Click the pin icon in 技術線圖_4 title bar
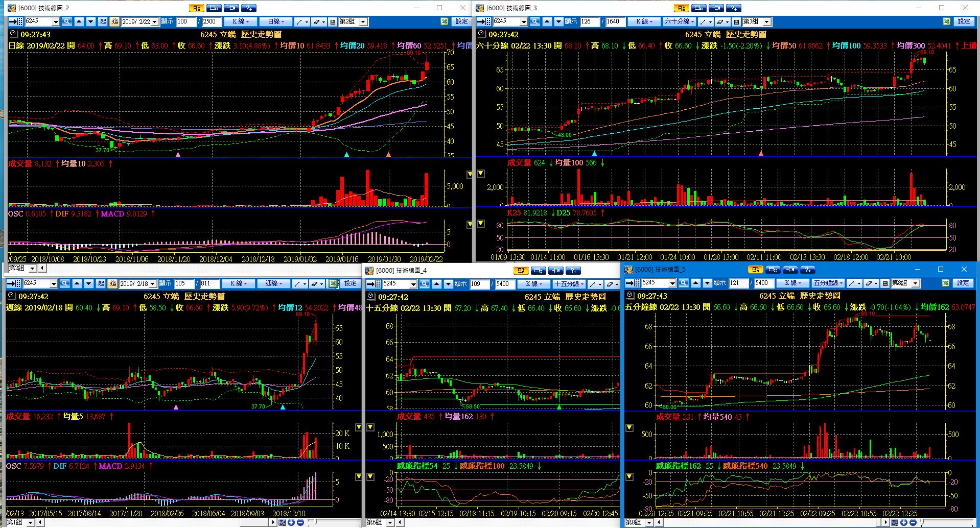Viewport: 980px width, 528px height. click(556, 270)
